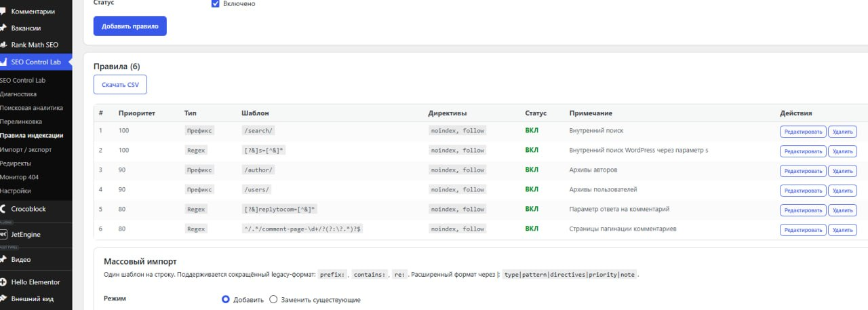This screenshot has height=310, width=868.
Task: Click the Правила (6) heading
Action: pyautogui.click(x=117, y=66)
